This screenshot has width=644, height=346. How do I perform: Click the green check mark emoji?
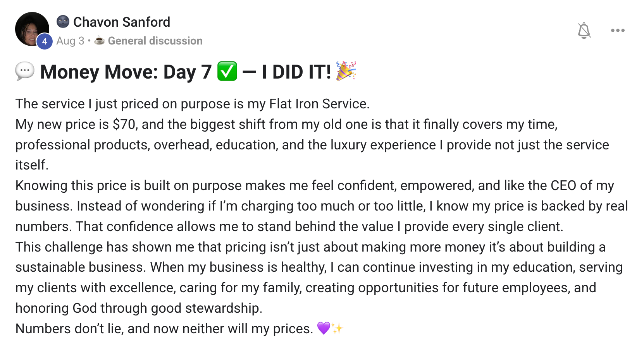tap(227, 71)
